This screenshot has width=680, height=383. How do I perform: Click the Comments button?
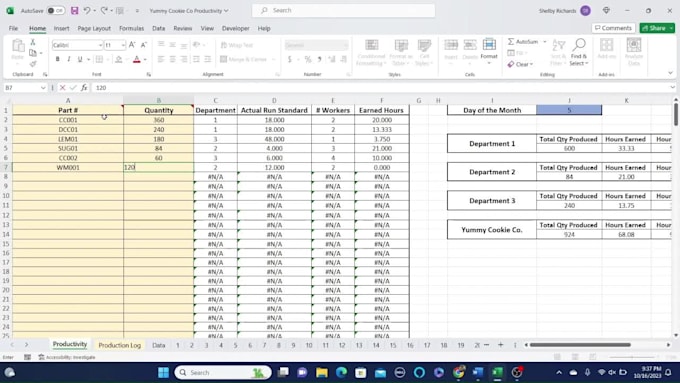tap(613, 28)
